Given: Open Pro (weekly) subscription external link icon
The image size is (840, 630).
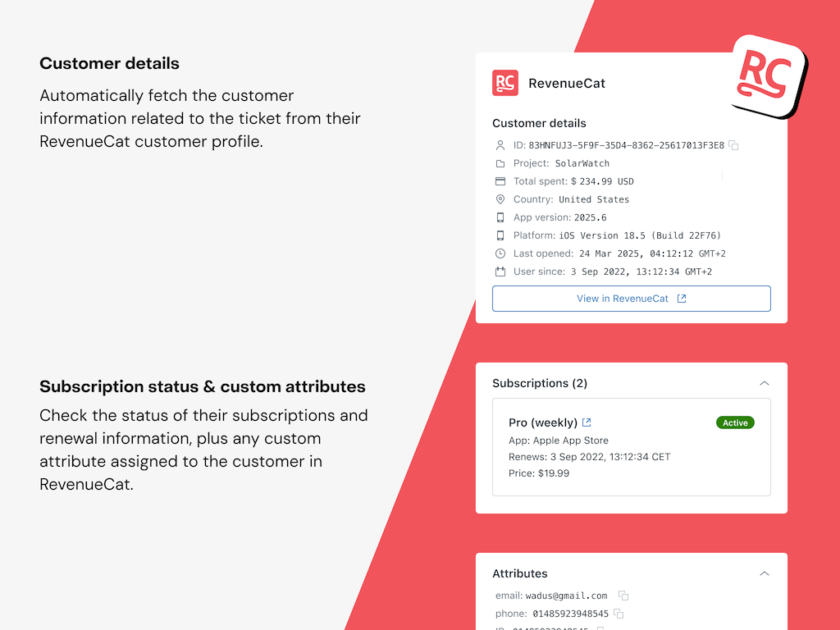Looking at the screenshot, I should (x=587, y=422).
